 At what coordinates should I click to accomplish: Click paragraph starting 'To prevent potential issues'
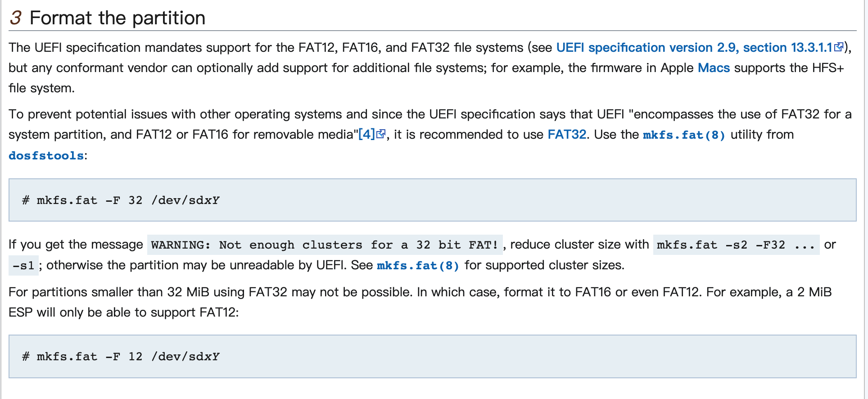click(x=225, y=114)
